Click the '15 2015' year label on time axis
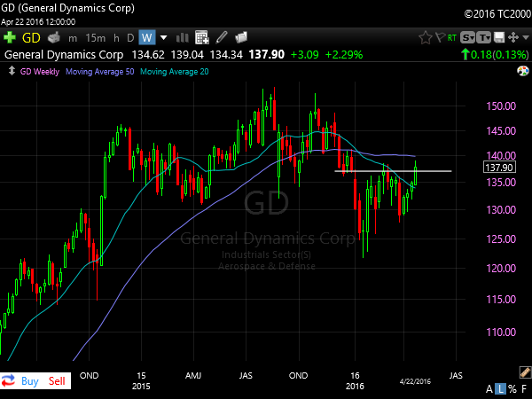 tap(141, 380)
